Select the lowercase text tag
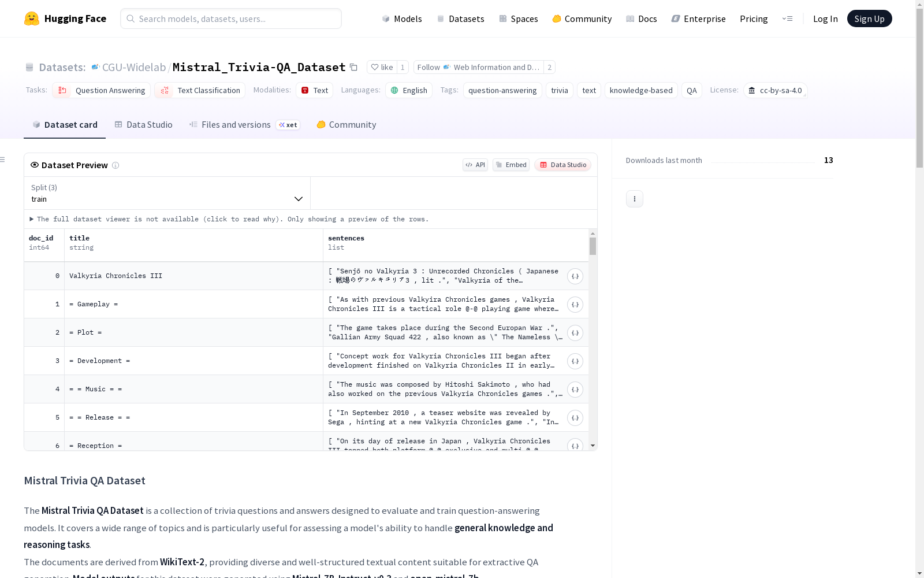The height and width of the screenshot is (578, 924). coord(589,90)
